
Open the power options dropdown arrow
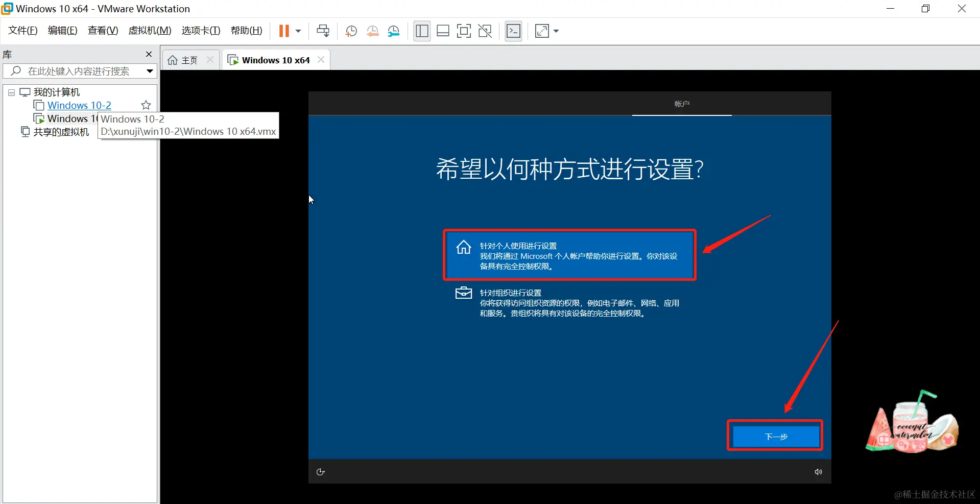298,31
